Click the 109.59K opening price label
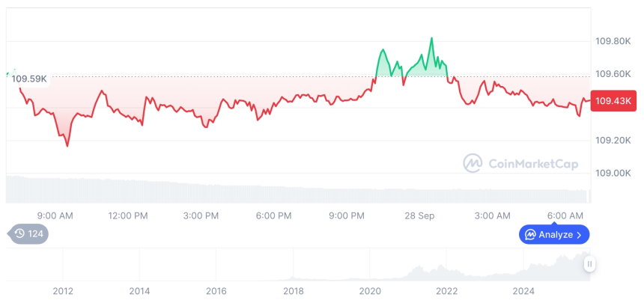Image resolution: width=644 pixels, height=300 pixels. (x=30, y=79)
